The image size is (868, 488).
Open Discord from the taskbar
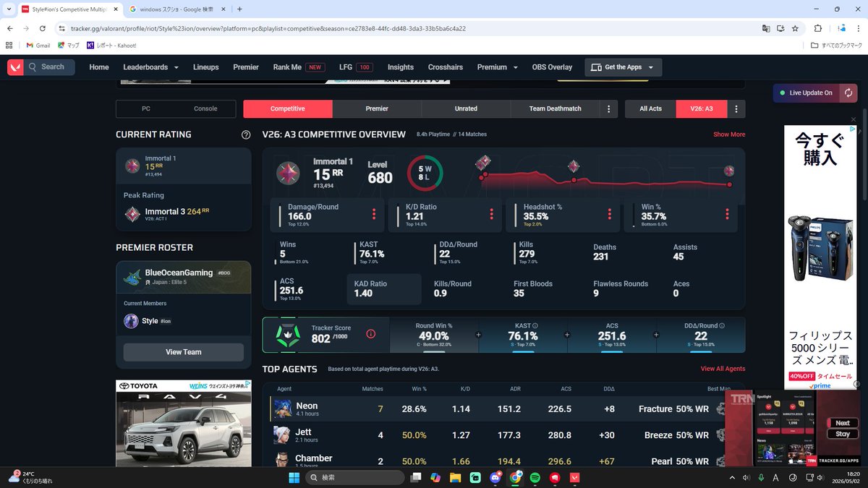point(495,477)
